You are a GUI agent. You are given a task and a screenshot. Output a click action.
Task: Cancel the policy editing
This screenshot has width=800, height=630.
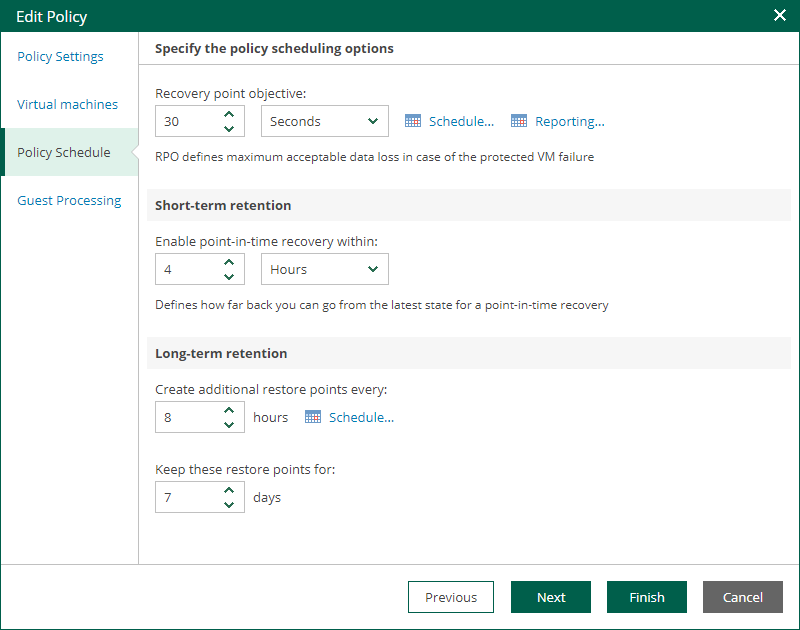742,597
